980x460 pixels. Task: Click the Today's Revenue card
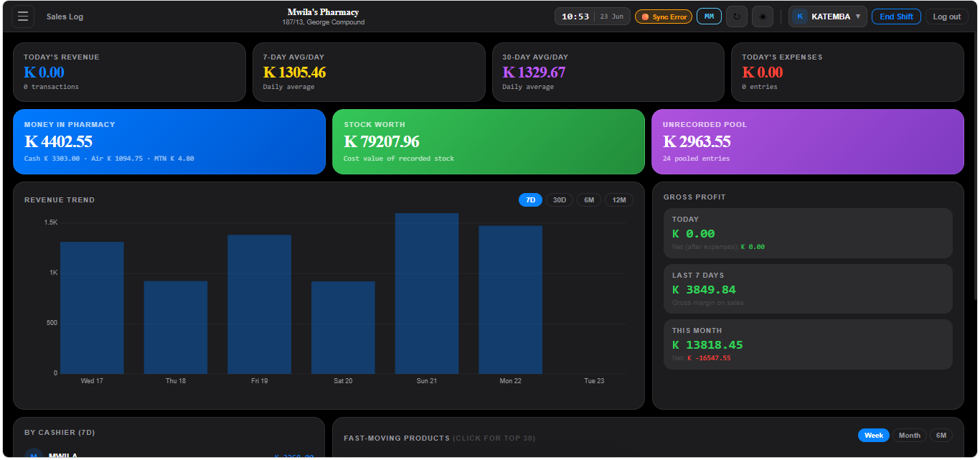tap(129, 72)
